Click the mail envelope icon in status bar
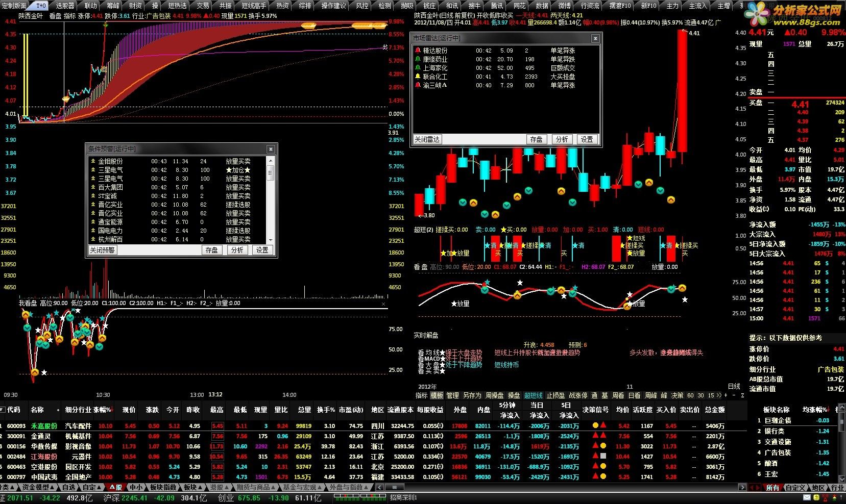Viewport: 846px width, 504px height. [807, 497]
